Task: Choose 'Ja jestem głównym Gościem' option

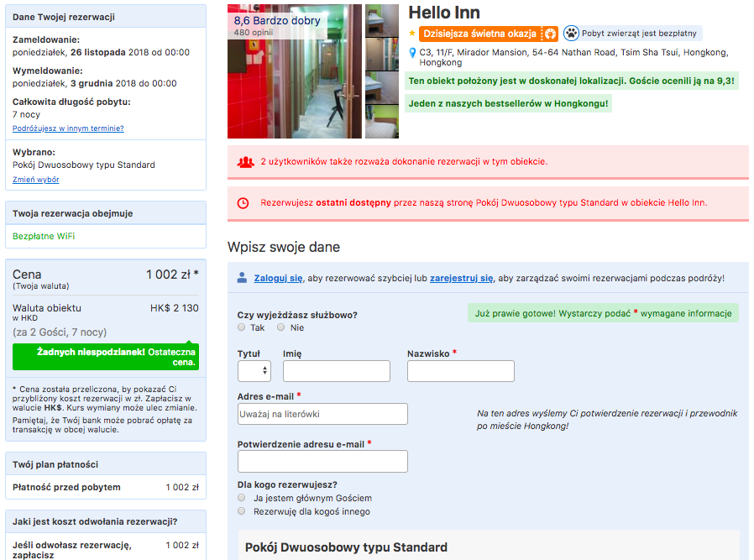Action: (x=241, y=498)
